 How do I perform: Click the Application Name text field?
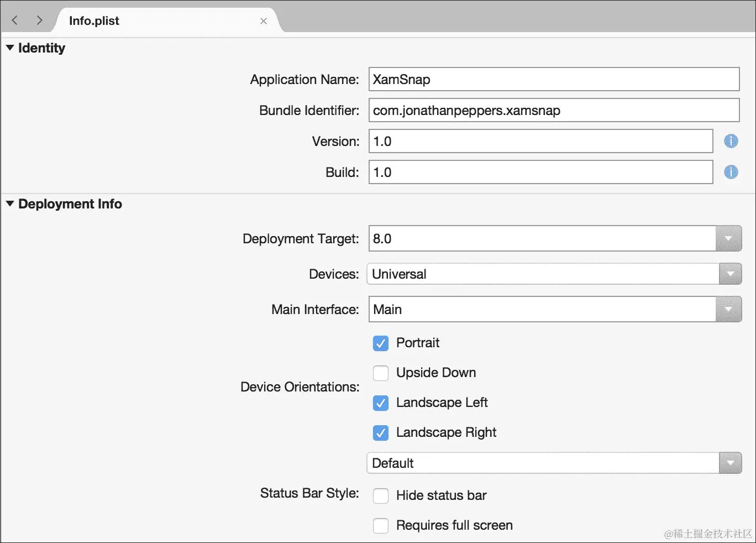coord(554,79)
